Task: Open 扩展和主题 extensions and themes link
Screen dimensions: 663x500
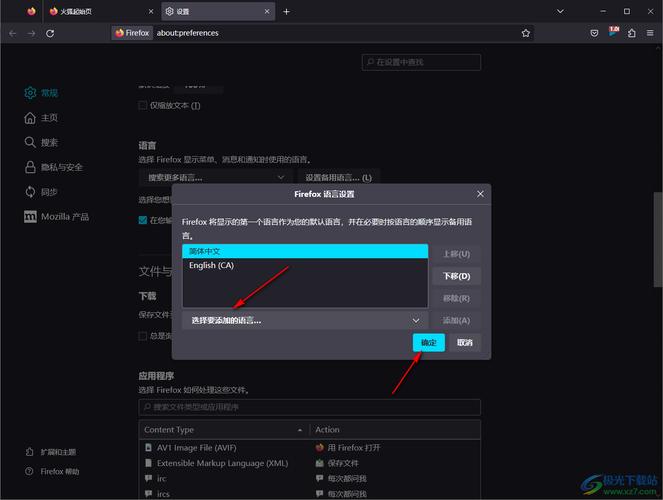Action: (x=51, y=452)
